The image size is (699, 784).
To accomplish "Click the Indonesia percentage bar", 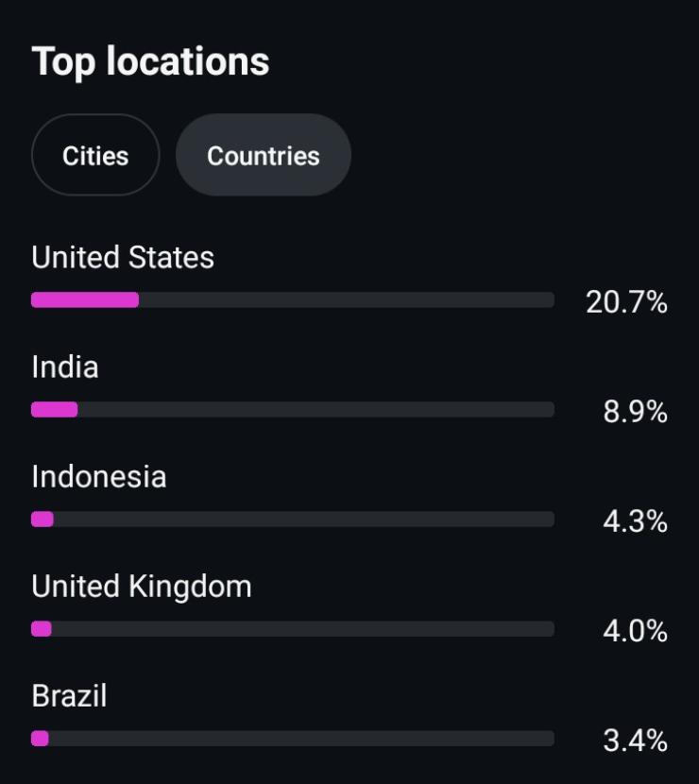I will (293, 519).
